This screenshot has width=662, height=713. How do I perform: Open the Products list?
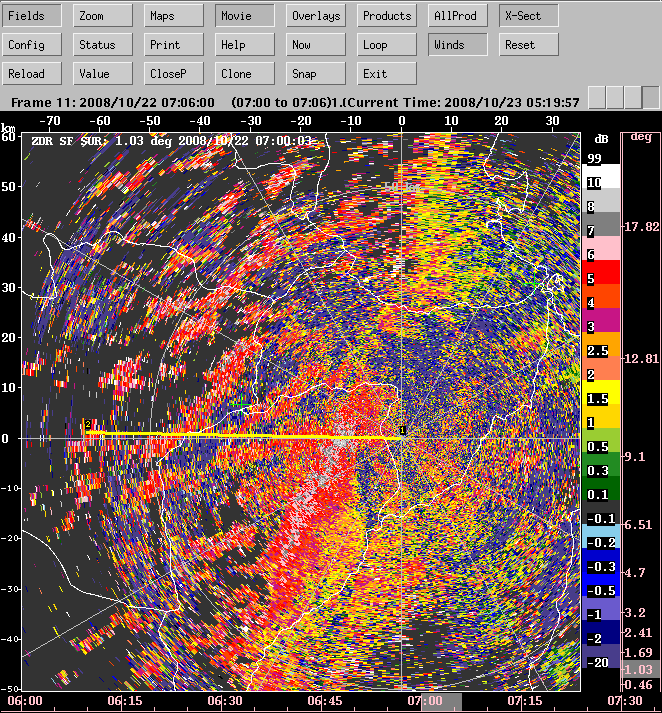387,16
